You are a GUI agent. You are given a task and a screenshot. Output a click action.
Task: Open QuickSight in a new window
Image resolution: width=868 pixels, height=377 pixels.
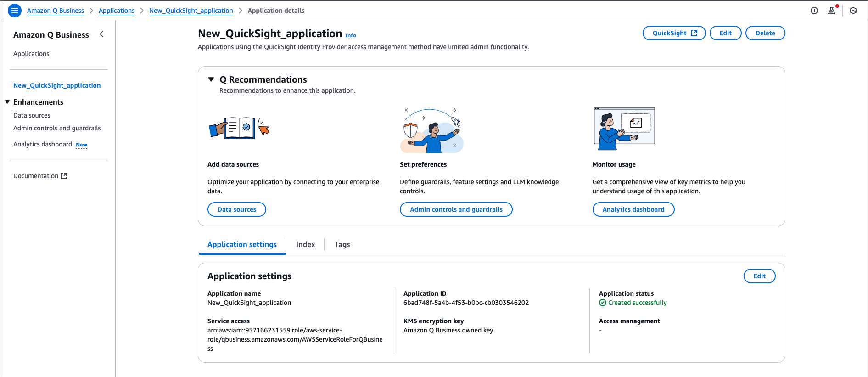point(674,33)
